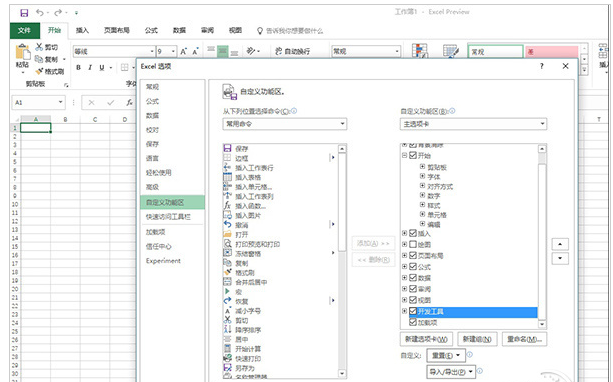Collapse the 开始 tree node
Image resolution: width=613 pixels, height=382 pixels.
(404, 155)
